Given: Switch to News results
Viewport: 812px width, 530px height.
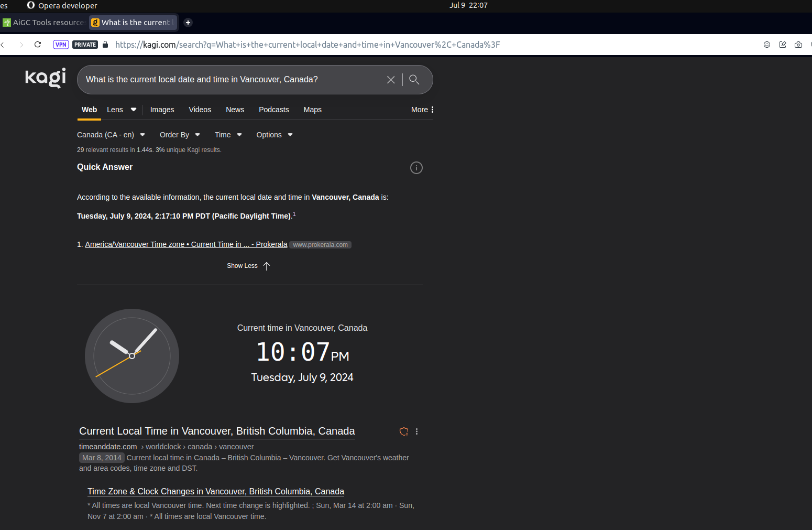Looking at the screenshot, I should point(235,110).
